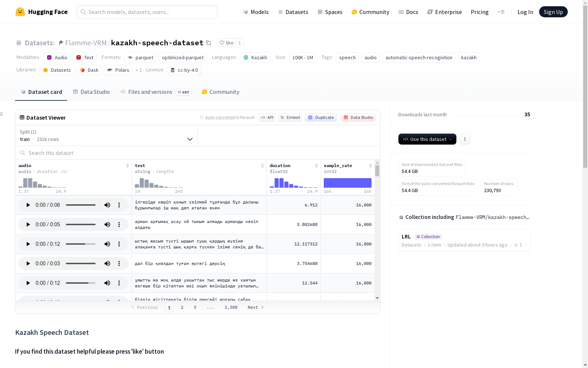Show the +1 additional libraries

point(139,70)
